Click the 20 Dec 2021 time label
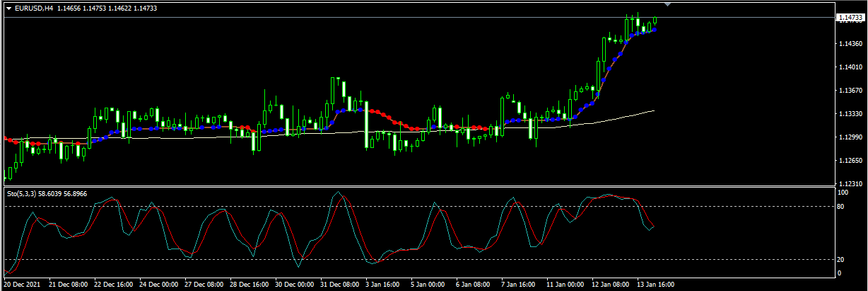Viewport: 868px width, 291px height. click(x=23, y=285)
